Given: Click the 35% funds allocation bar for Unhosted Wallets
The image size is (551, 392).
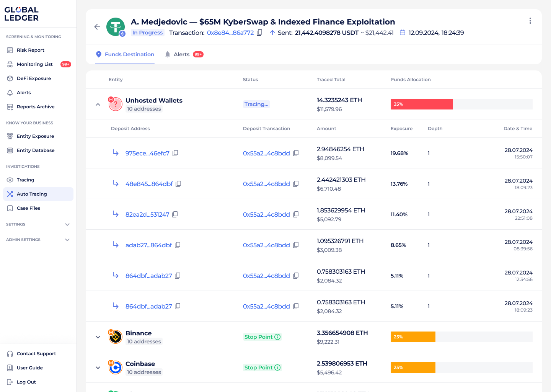Looking at the screenshot, I should tap(422, 104).
